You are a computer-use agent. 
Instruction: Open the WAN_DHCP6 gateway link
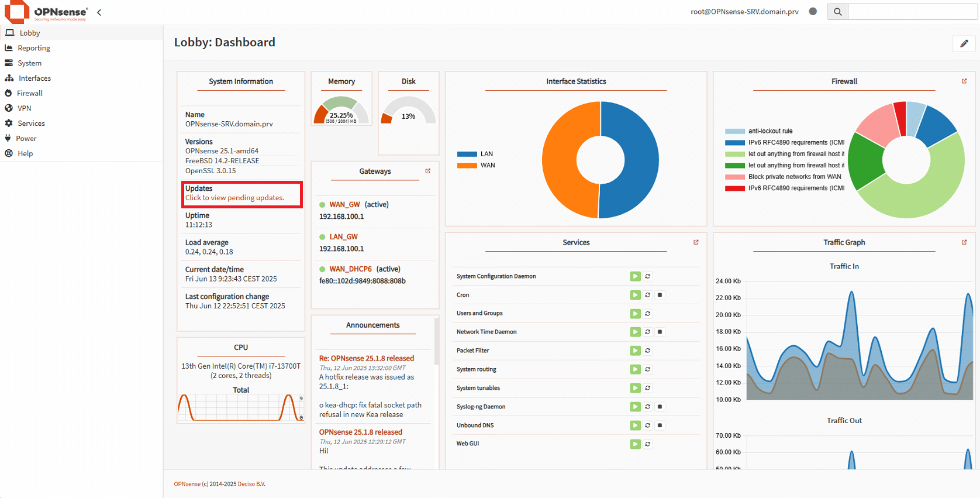click(350, 269)
